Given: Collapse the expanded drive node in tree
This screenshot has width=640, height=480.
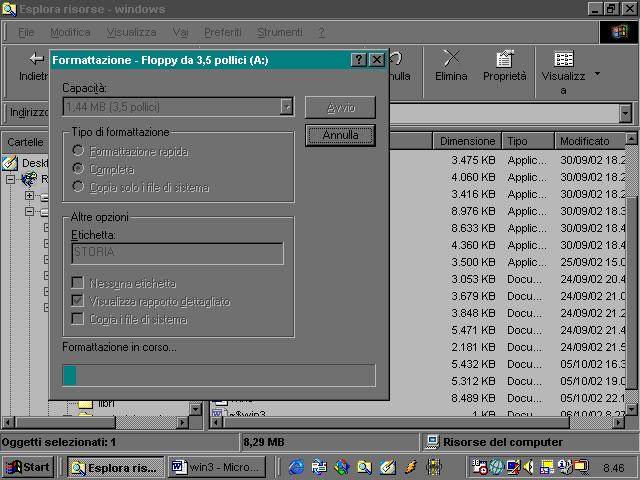Looking at the screenshot, I should pyautogui.click(x=29, y=211).
